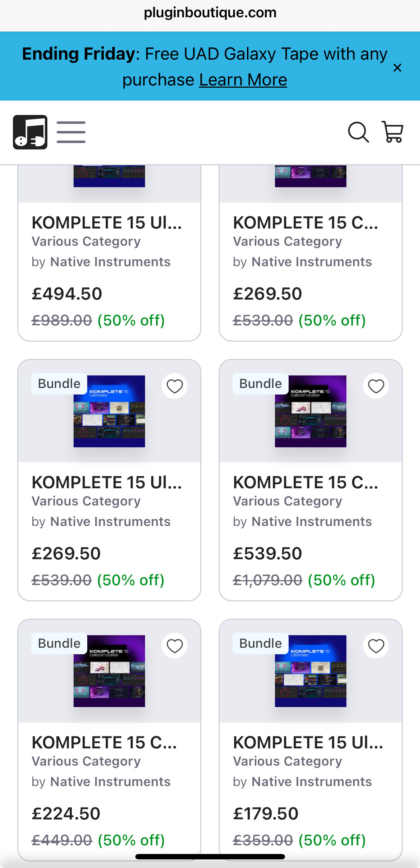Screen dimensions: 420x868
Task: Open the £539.50 Collector's Edition bundle thumbnail
Action: click(x=311, y=411)
